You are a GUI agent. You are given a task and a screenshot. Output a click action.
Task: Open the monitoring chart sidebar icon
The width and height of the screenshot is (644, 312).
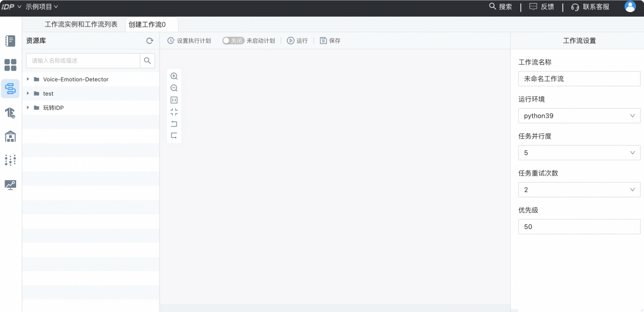tap(10, 185)
